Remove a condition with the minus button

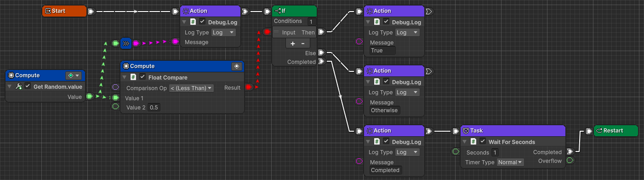(302, 43)
